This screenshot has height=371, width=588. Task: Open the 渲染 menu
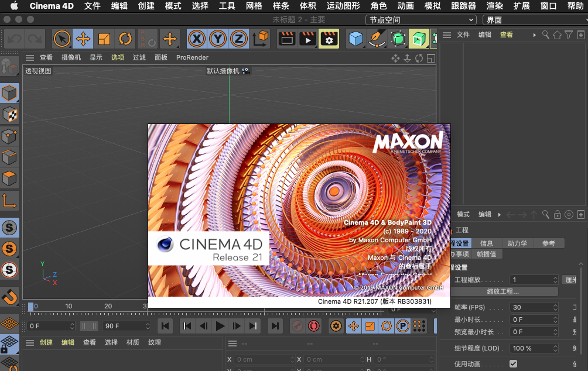click(x=495, y=6)
